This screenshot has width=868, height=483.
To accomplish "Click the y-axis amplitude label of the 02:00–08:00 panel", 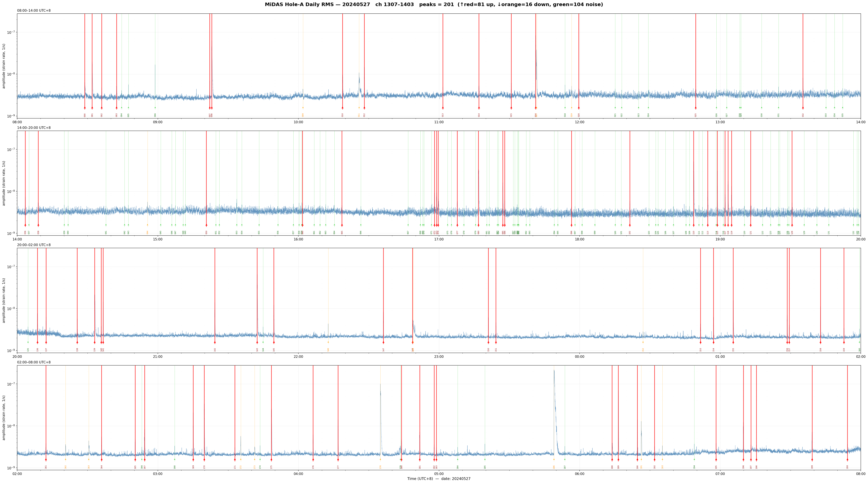I will tap(4, 418).
